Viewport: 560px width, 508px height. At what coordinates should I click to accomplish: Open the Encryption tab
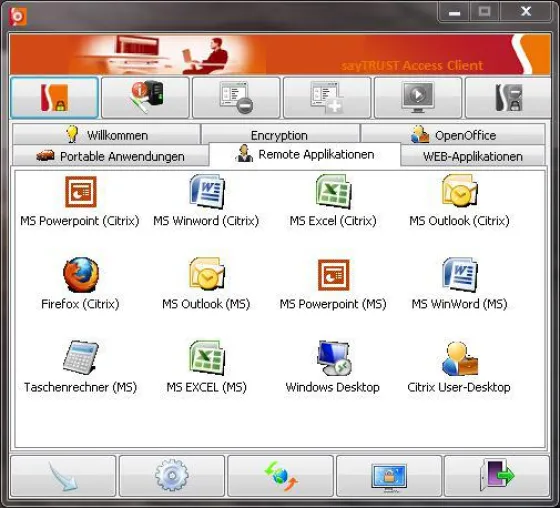coord(280,135)
